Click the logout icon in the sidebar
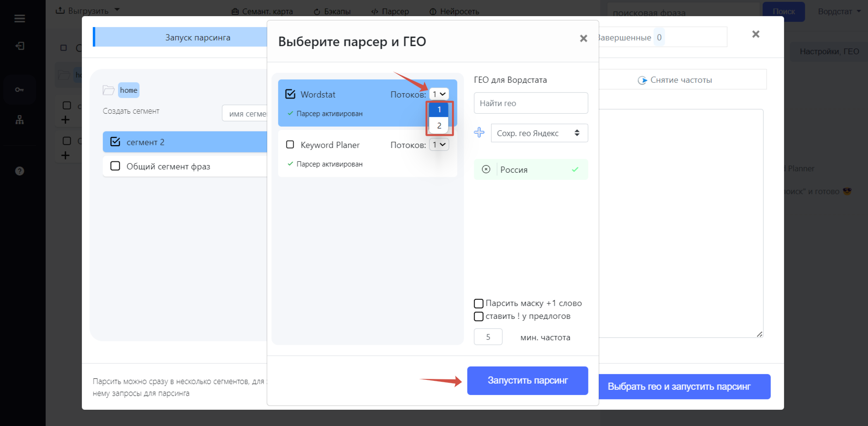The height and width of the screenshot is (426, 868). click(20, 46)
